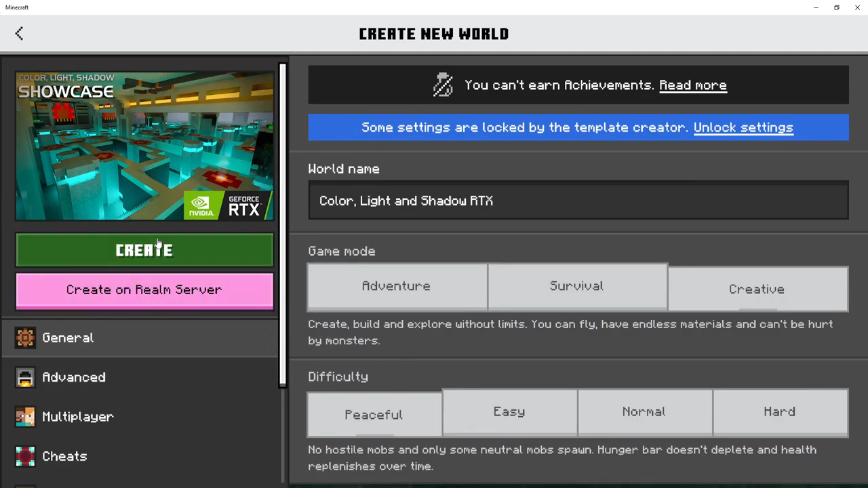Click the left panel scrollbar

(283, 226)
